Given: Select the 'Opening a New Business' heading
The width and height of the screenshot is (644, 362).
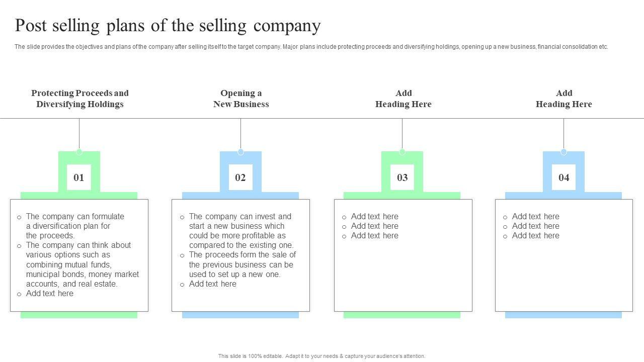Looking at the screenshot, I should (241, 99).
